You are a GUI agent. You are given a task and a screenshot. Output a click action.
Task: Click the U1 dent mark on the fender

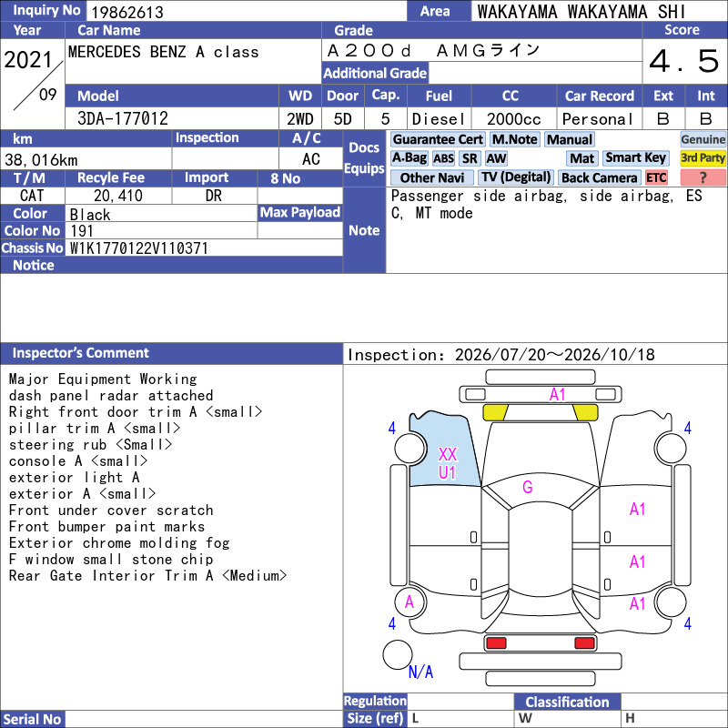(447, 473)
